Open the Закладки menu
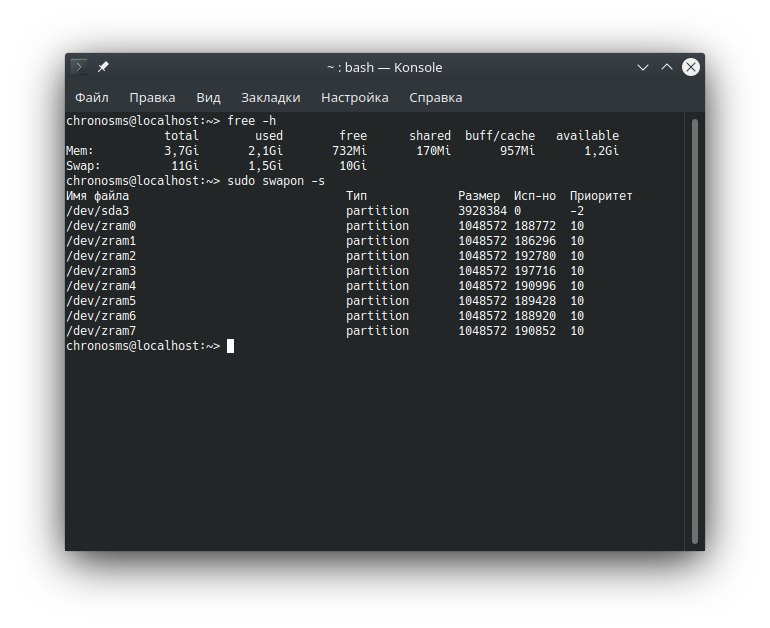Image resolution: width=770 pixels, height=628 pixels. [x=271, y=98]
